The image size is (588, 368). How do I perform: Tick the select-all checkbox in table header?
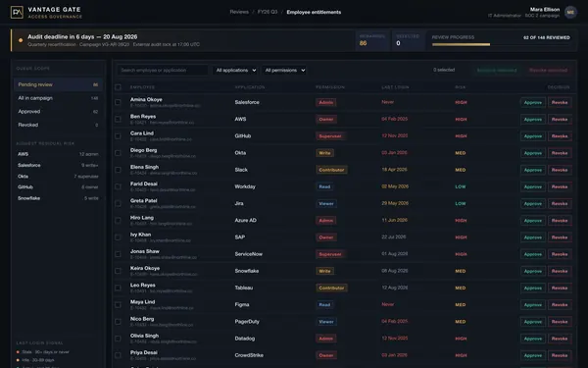[x=118, y=87]
